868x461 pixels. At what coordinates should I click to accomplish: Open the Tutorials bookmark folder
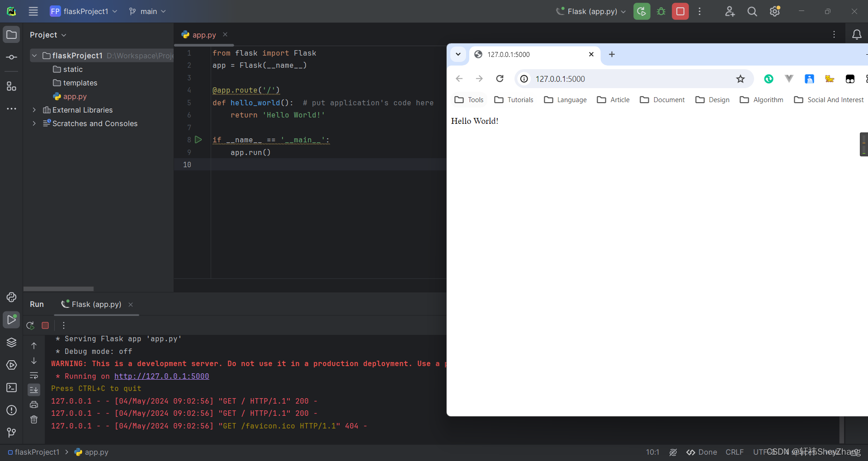tap(514, 100)
